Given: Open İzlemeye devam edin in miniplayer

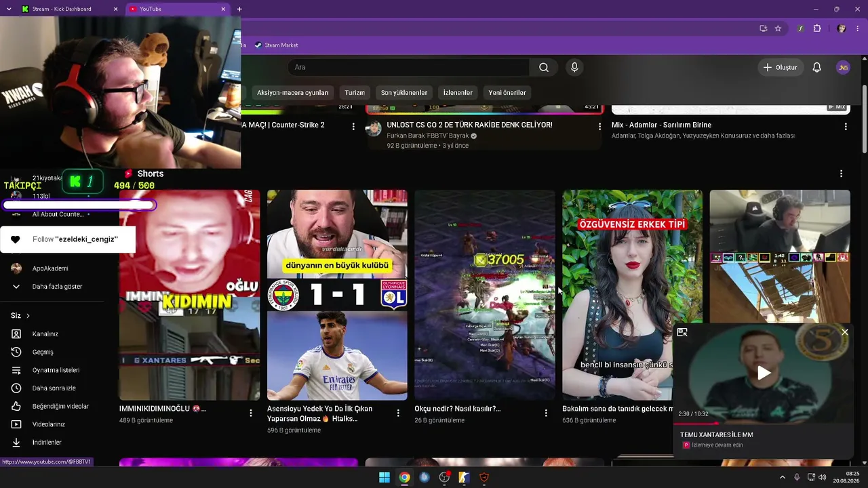Looking at the screenshot, I should coord(717,445).
